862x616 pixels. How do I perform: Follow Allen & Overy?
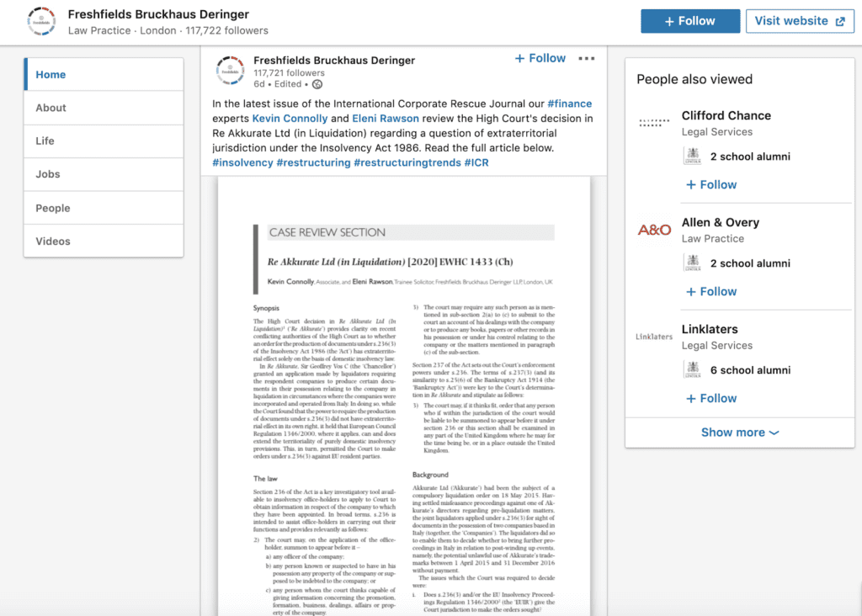pyautogui.click(x=711, y=291)
